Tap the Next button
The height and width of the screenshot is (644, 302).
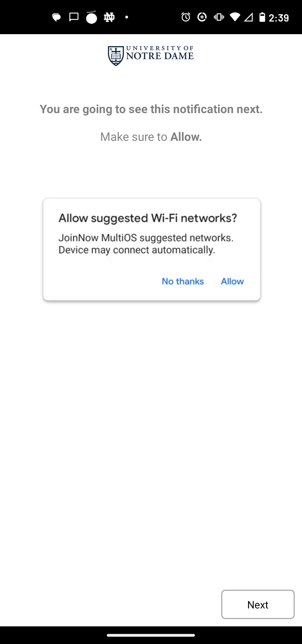pyautogui.click(x=258, y=604)
